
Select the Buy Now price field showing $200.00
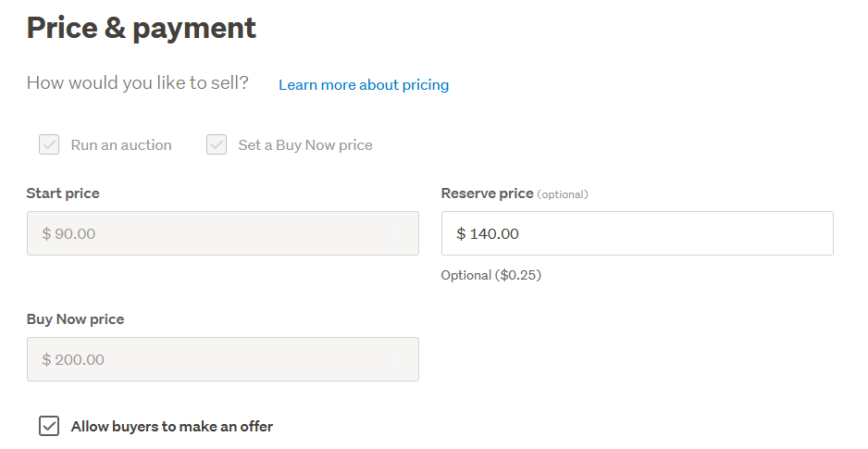[222, 359]
